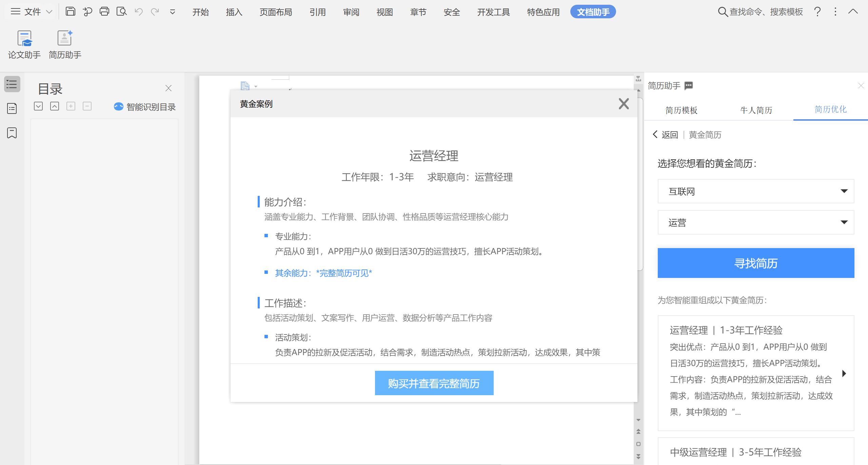Switch to the 牛人简历 tab
868x465 pixels.
coord(756,110)
